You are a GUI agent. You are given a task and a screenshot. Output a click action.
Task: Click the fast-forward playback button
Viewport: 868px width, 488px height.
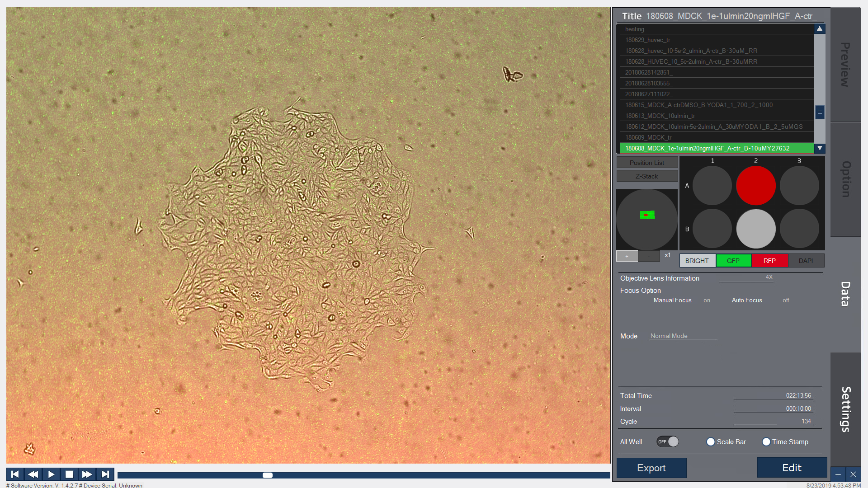pyautogui.click(x=87, y=474)
